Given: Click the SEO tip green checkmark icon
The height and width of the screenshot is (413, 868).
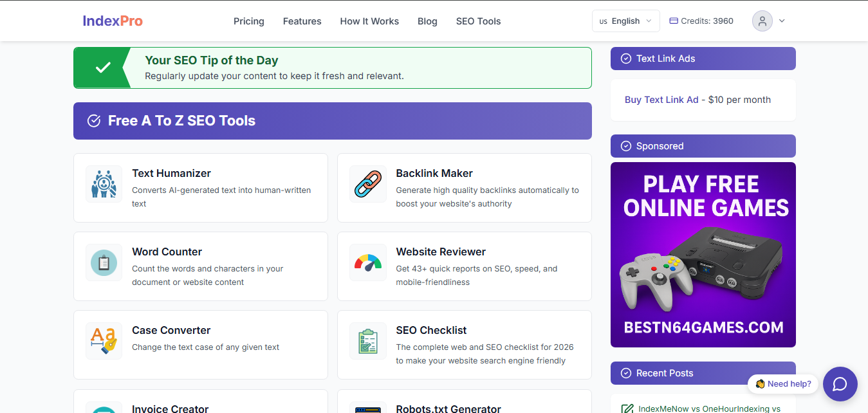Looking at the screenshot, I should (103, 68).
